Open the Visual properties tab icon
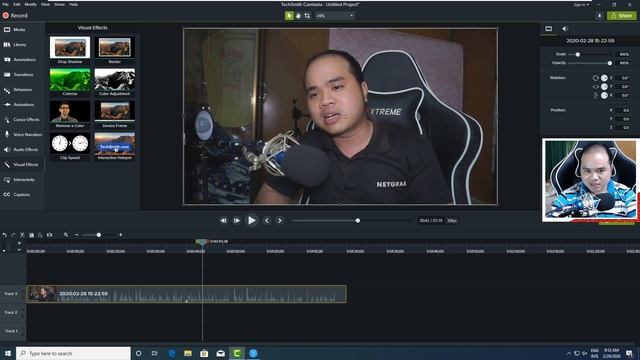The width and height of the screenshot is (640, 360). (x=549, y=29)
